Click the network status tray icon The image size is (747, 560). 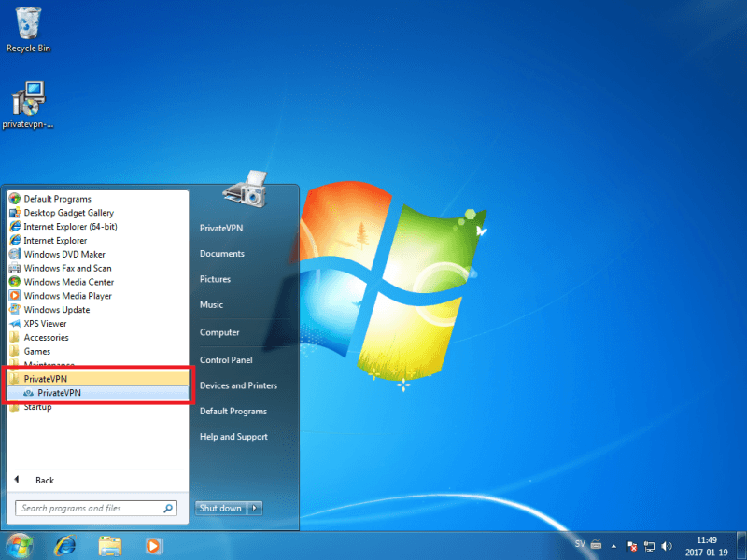pyautogui.click(x=649, y=545)
